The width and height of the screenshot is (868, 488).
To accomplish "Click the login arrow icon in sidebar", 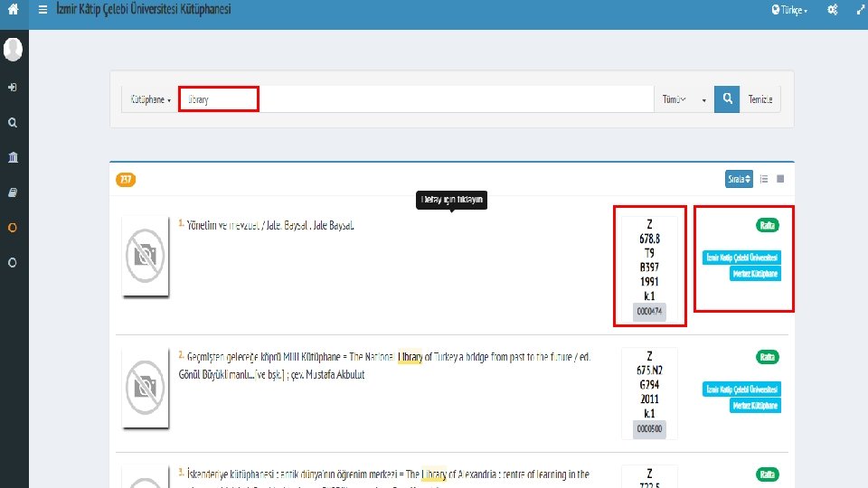I will tap(12, 88).
